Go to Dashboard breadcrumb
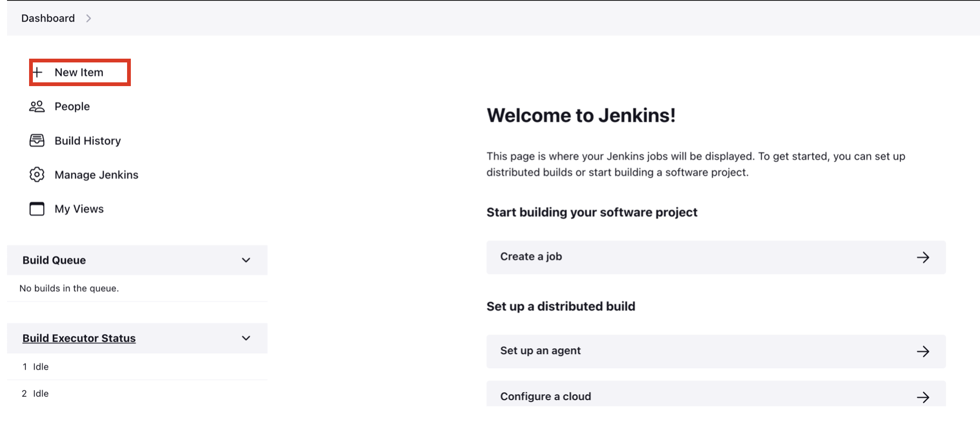The width and height of the screenshot is (980, 423). coord(48,18)
